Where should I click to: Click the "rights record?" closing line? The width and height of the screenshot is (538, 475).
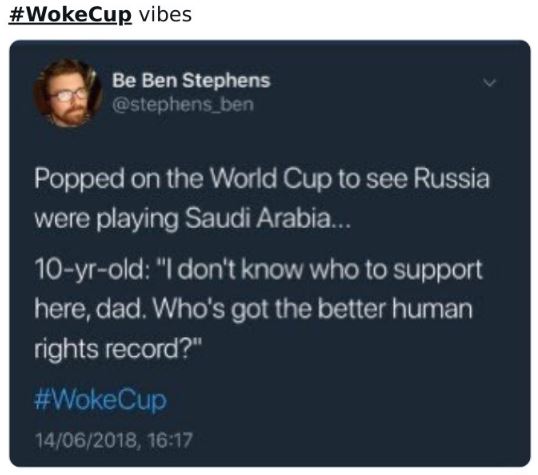117,350
